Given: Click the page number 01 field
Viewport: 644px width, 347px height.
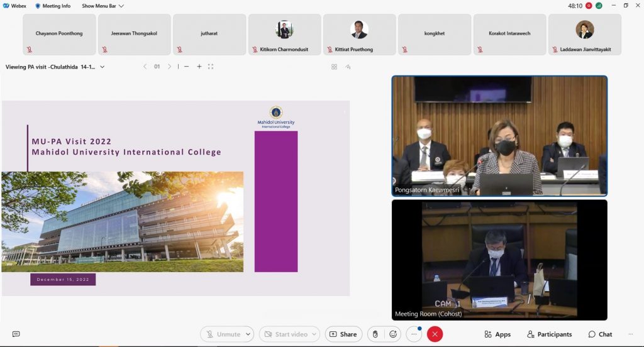Looking at the screenshot, I should pyautogui.click(x=157, y=67).
